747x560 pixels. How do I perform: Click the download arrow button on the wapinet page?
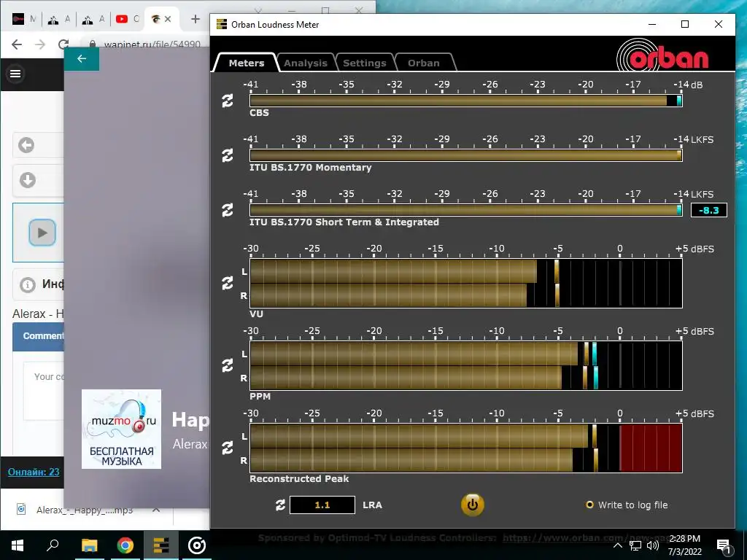coord(28,180)
